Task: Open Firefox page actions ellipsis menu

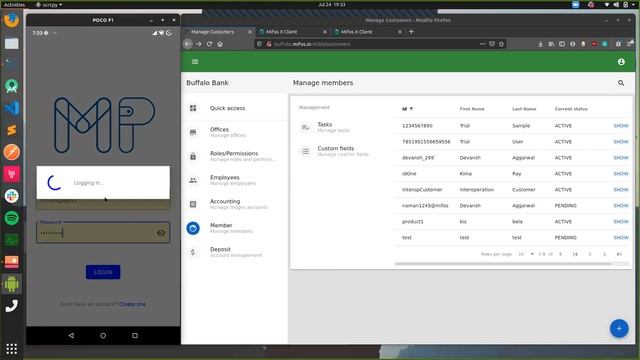Action: pos(482,44)
